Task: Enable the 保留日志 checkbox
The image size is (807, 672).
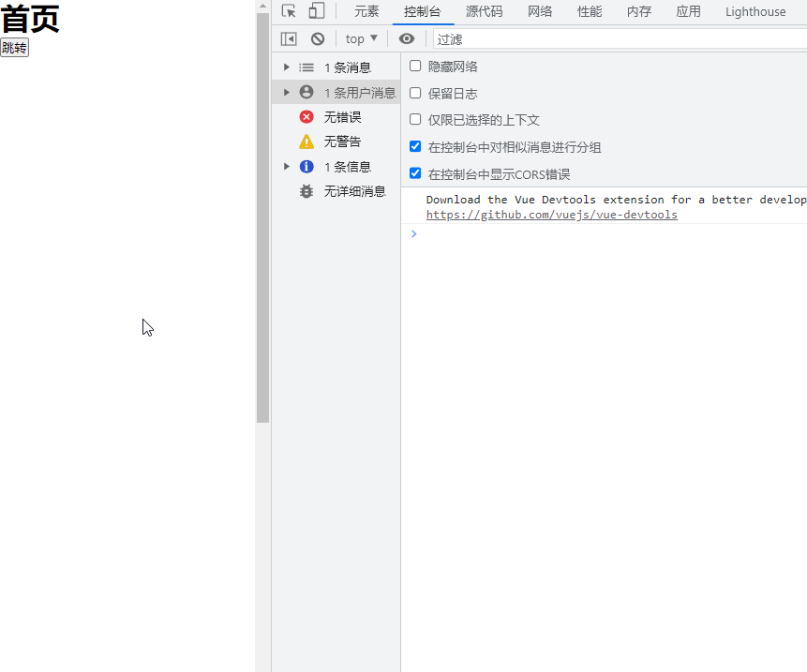Action: pos(415,93)
